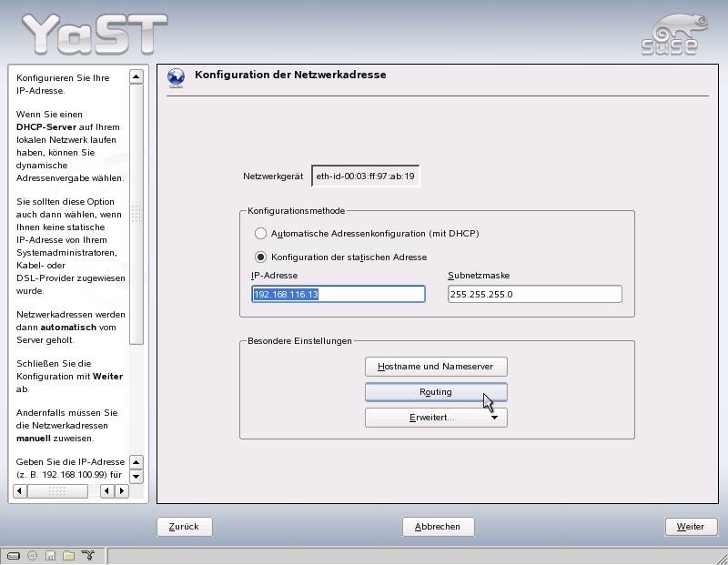Open Hostname und Nameserver settings
This screenshot has width=728, height=565.
(x=436, y=367)
